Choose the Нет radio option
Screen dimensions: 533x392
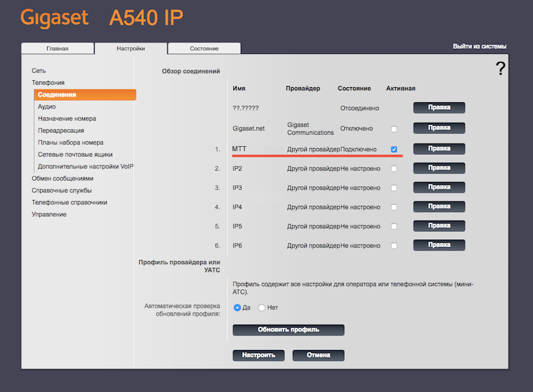coord(262,308)
